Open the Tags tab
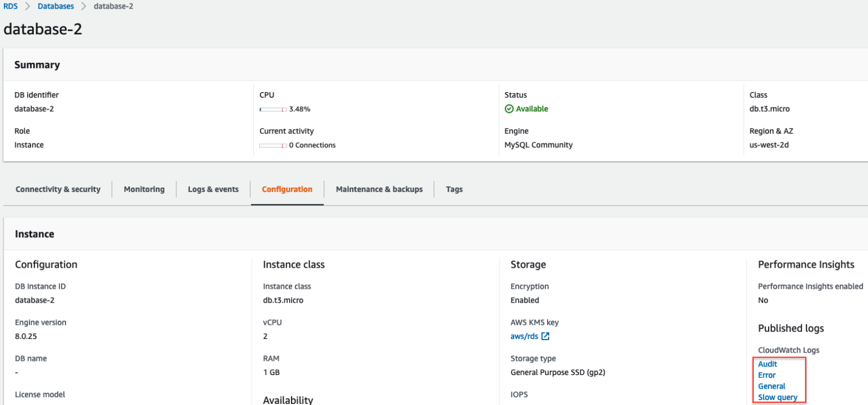868x405 pixels. tap(454, 189)
